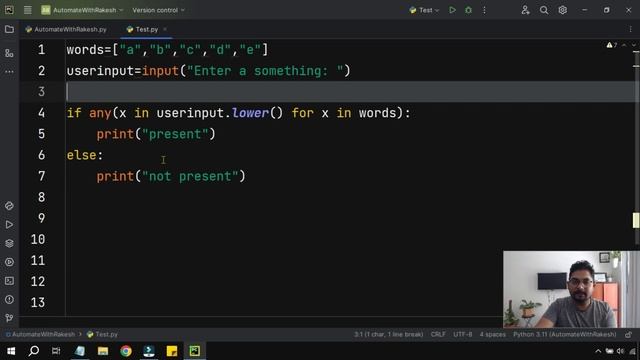Open the Windows Start menu
Viewport: 640px width, 360px height.
click(x=11, y=351)
